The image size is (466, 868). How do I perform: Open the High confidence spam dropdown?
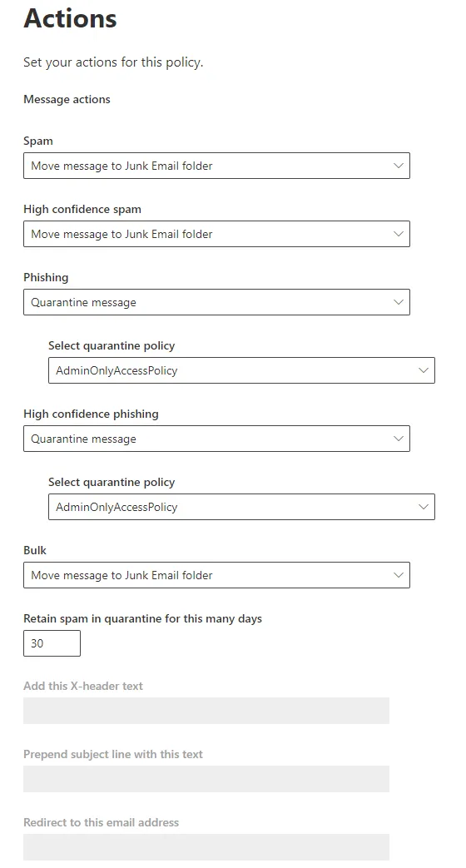(216, 234)
